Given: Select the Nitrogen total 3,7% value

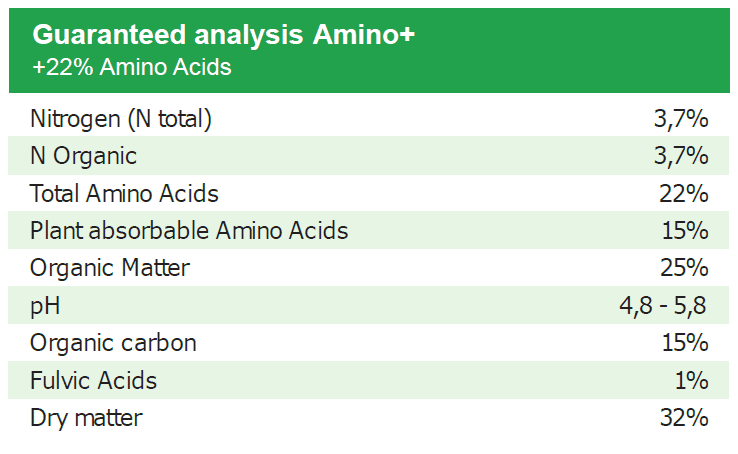Looking at the screenshot, I should coord(681,119).
